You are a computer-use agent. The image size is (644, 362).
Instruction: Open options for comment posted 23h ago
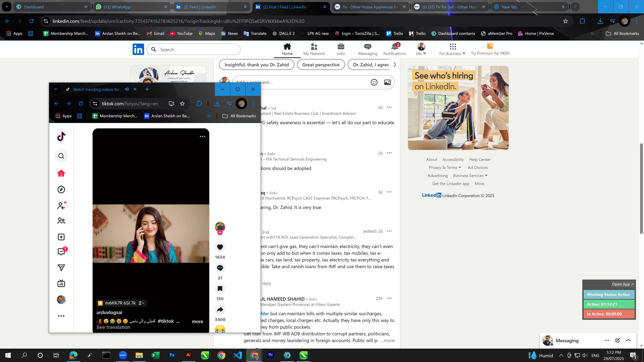point(389,298)
